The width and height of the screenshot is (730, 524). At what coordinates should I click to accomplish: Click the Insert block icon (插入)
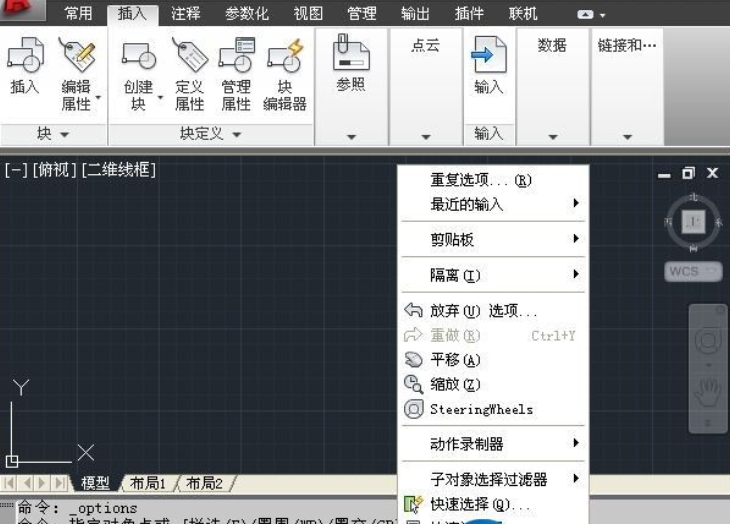(25, 54)
